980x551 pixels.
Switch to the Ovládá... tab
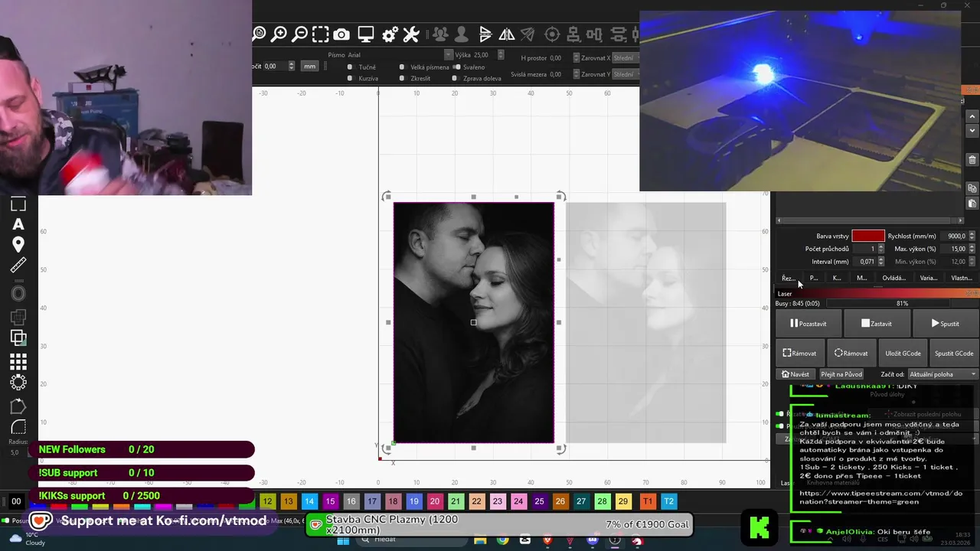click(893, 278)
